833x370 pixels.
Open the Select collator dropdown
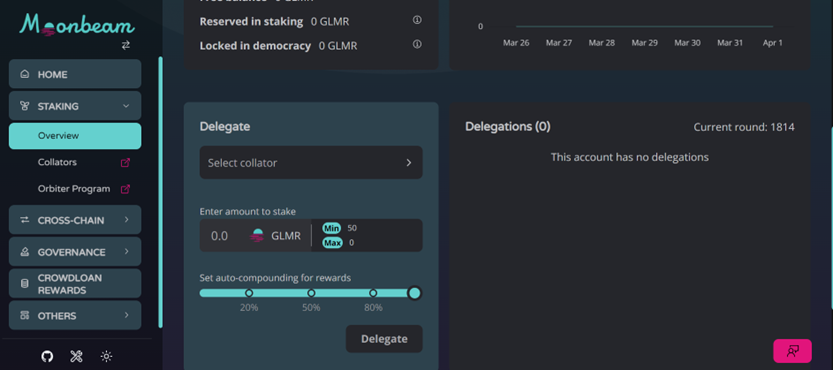coord(311,163)
